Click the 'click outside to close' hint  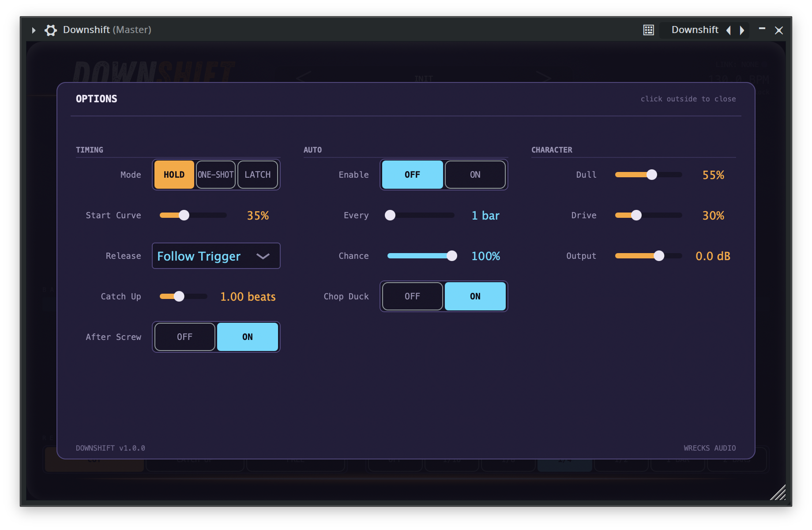click(x=688, y=99)
